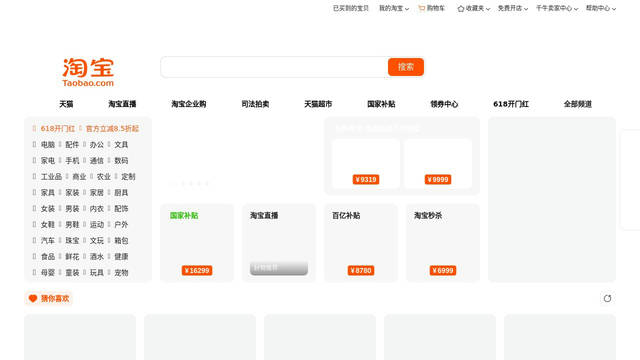Image resolution: width=640 pixels, height=360 pixels.
Task: Select the 运动 category
Action: [x=97, y=224]
